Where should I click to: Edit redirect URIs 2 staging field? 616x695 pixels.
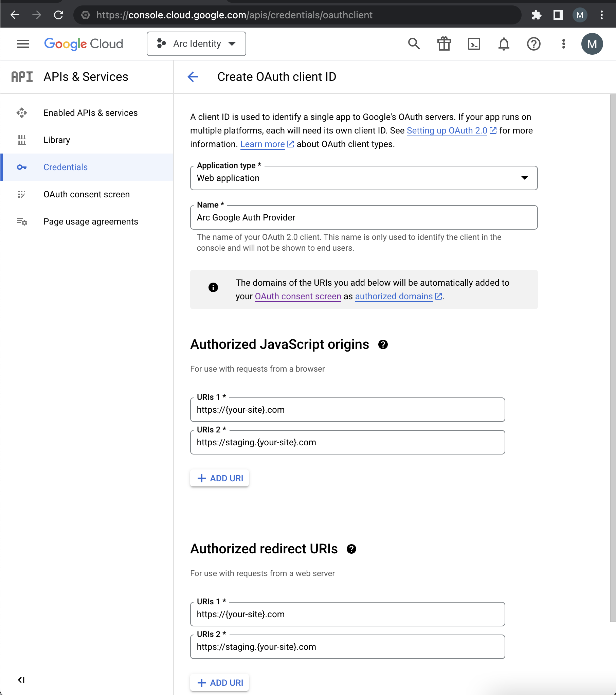pyautogui.click(x=347, y=647)
